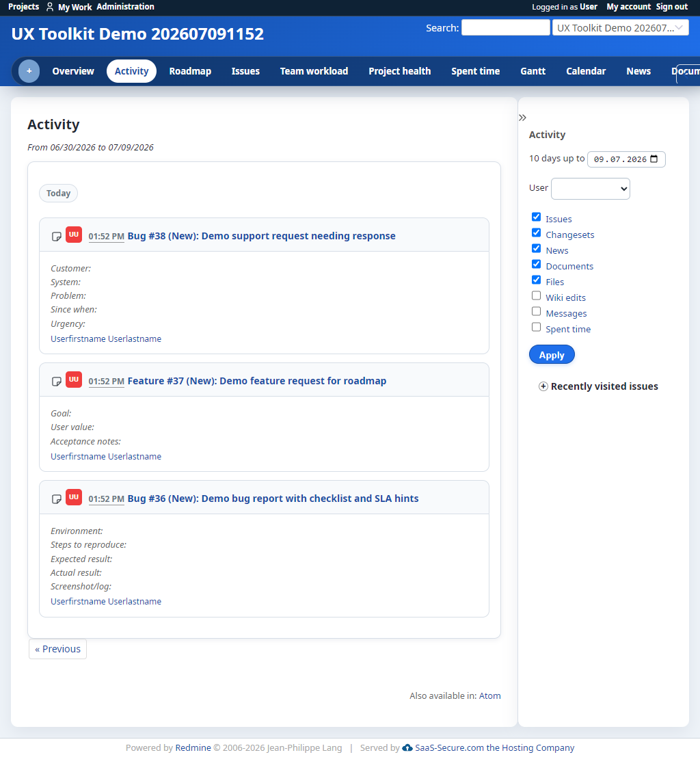The height and width of the screenshot is (757, 700).
Task: Click the 01:52 PM timestamp on Bug #38
Action: (x=106, y=237)
